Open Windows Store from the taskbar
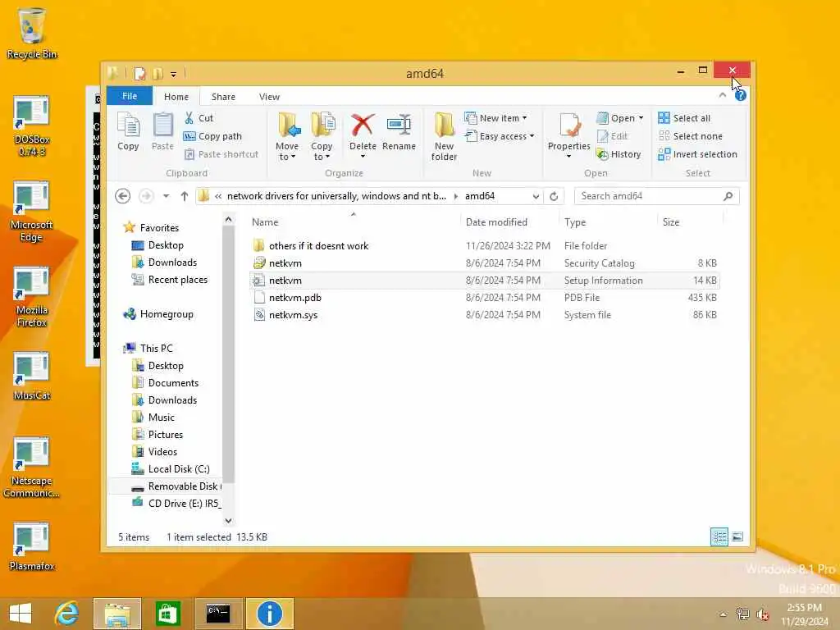 click(x=167, y=614)
